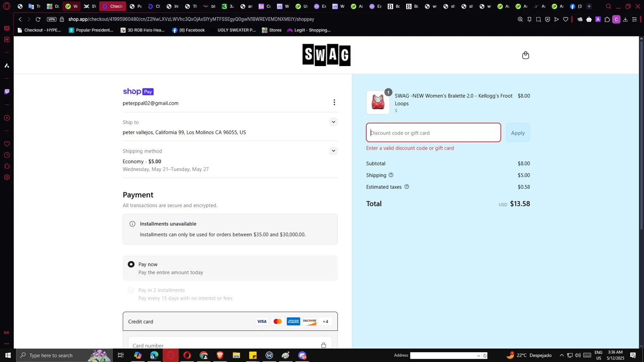Image resolution: width=644 pixels, height=362 pixels.
Task: Click the site padlock security icon
Action: click(x=62, y=19)
